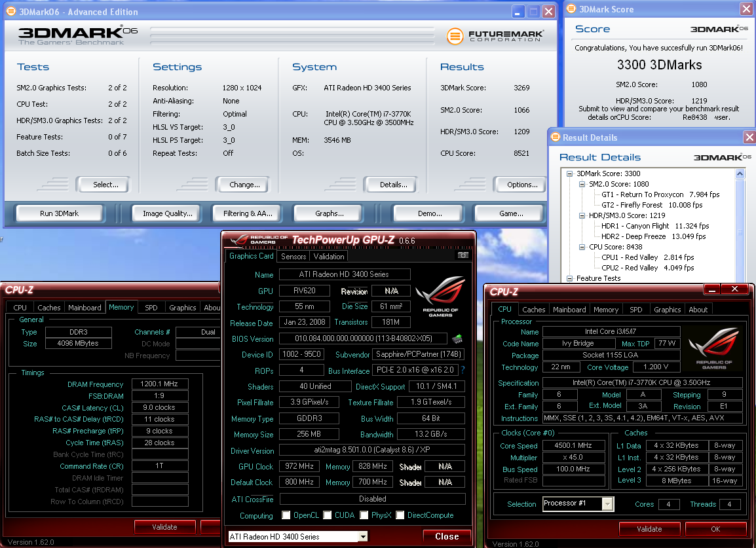756x548 pixels.
Task: Enable the OpenCL checkbox in GPU-Z
Action: (286, 515)
